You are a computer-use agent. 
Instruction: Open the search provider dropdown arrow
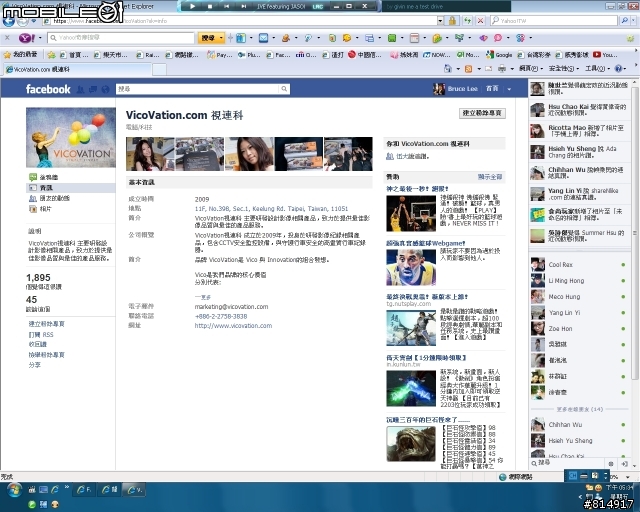[x=635, y=20]
